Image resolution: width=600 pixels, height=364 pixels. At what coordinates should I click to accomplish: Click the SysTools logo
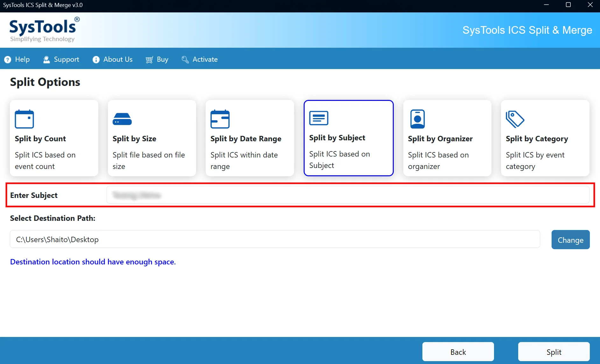click(44, 30)
